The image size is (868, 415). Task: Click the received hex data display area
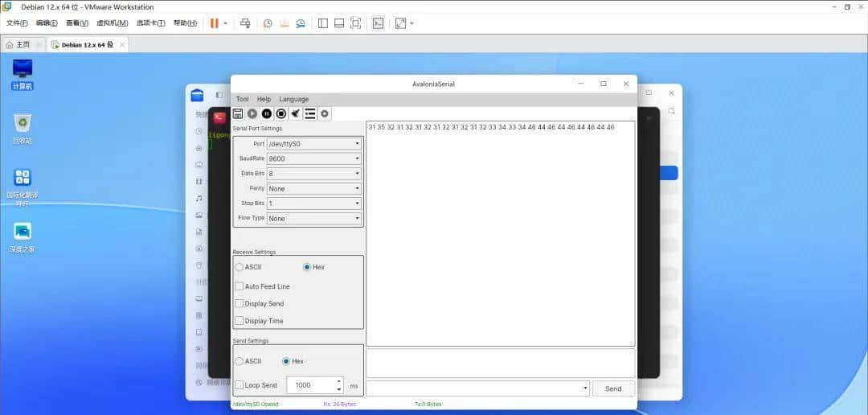pyautogui.click(x=501, y=233)
